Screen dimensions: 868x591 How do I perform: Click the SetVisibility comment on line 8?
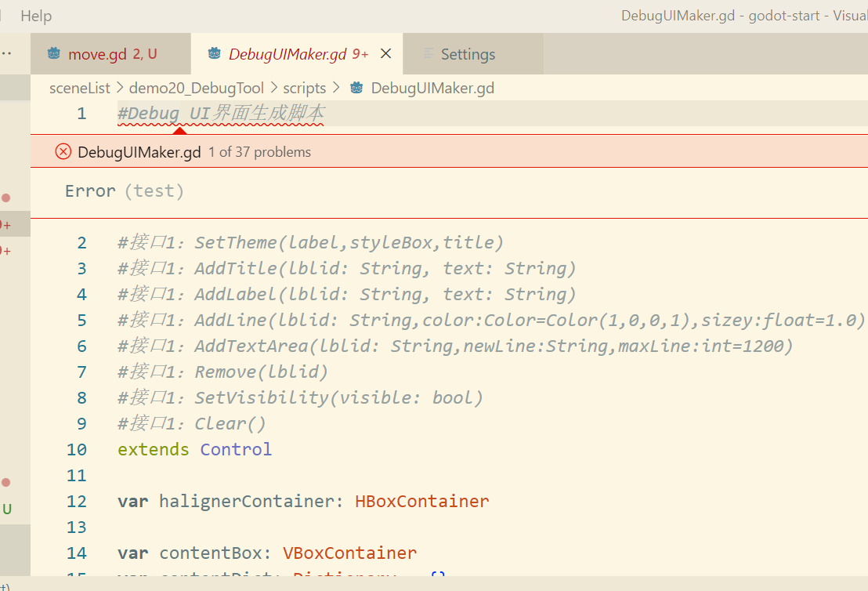click(300, 397)
